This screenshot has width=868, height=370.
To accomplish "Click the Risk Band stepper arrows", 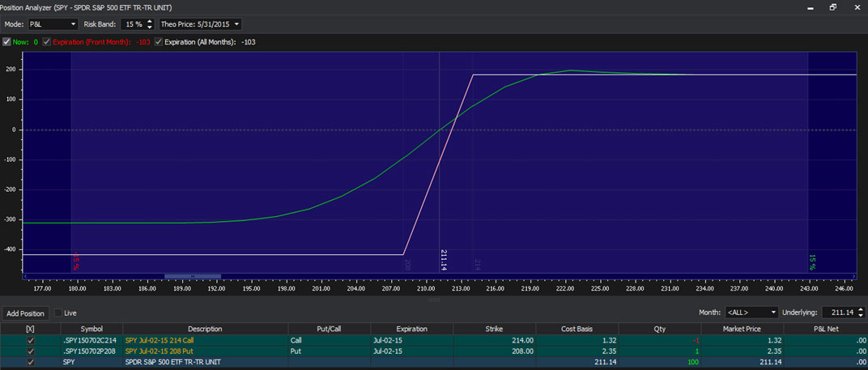I will (x=150, y=24).
